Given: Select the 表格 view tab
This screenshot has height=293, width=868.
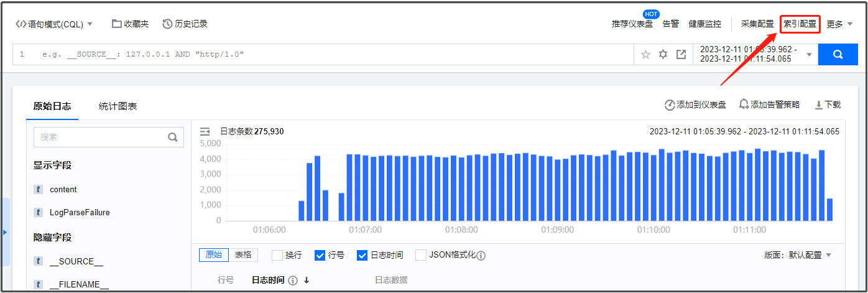Looking at the screenshot, I should coord(243,255).
